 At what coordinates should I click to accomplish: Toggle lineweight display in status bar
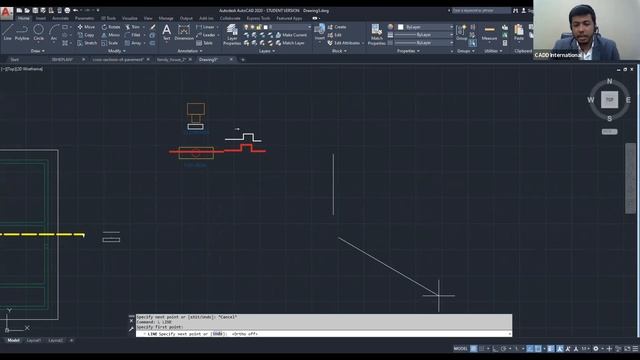(551, 349)
